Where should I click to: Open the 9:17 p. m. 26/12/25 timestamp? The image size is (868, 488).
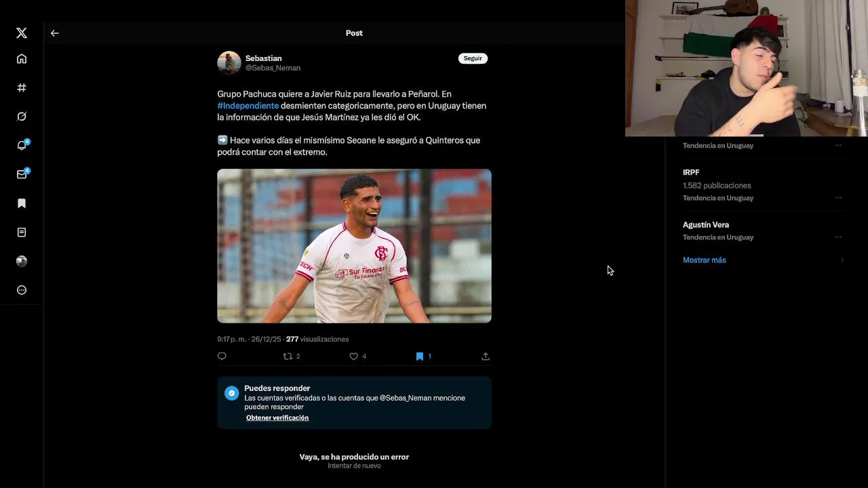(x=249, y=339)
